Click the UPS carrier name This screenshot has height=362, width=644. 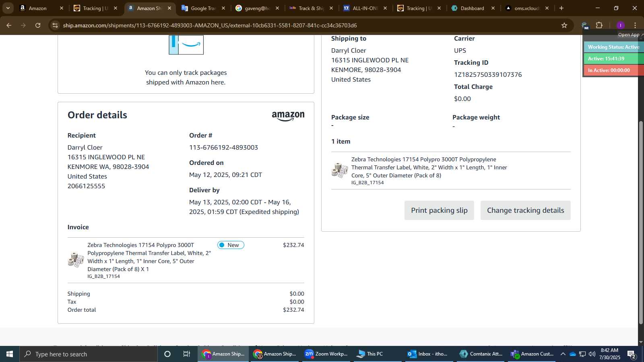click(460, 51)
